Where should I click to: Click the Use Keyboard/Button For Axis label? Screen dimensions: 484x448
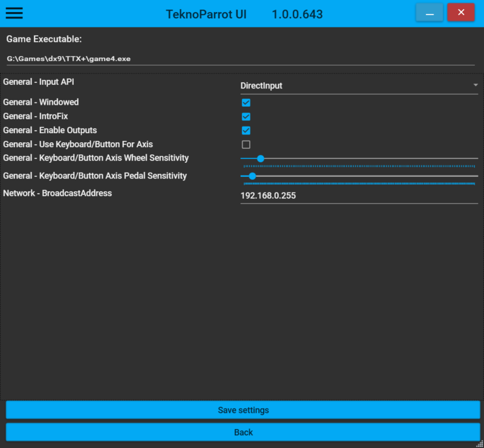78,144
